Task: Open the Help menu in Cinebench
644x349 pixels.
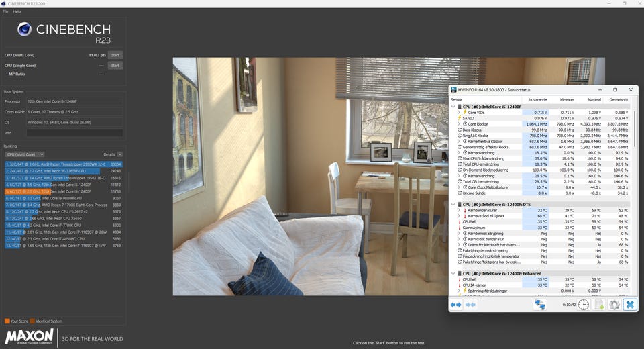Action: pos(17,11)
